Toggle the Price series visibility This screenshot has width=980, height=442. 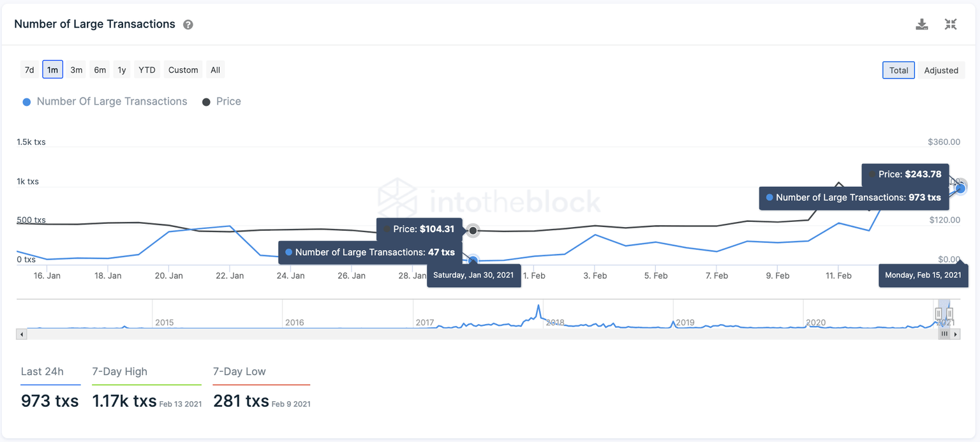point(221,101)
